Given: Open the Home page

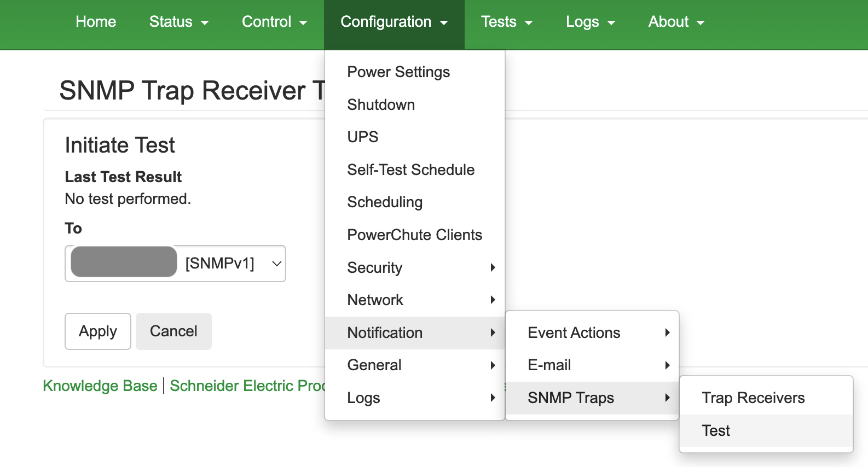Looking at the screenshot, I should click(x=96, y=22).
